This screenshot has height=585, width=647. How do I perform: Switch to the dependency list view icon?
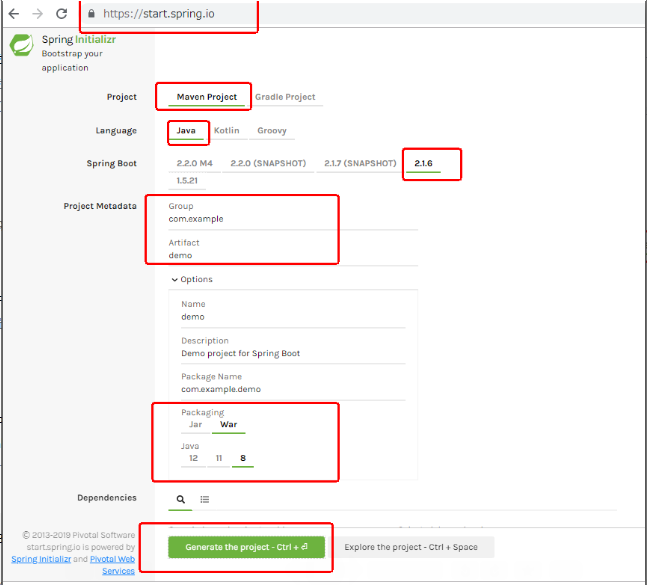coord(205,500)
